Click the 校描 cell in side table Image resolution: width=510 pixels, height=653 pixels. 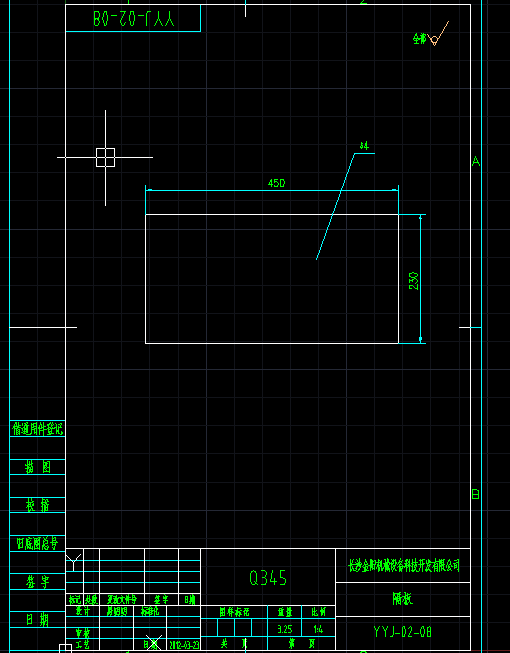pyautogui.click(x=37, y=505)
